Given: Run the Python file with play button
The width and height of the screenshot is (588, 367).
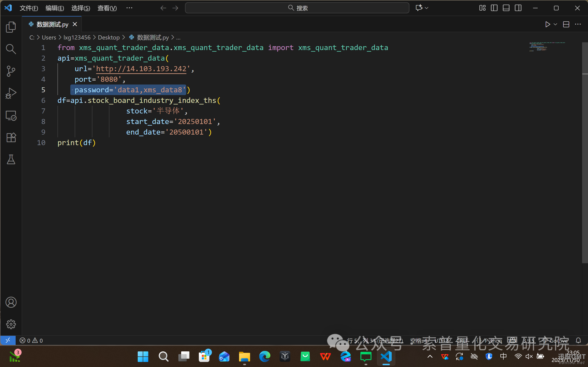Looking at the screenshot, I should point(548,25).
